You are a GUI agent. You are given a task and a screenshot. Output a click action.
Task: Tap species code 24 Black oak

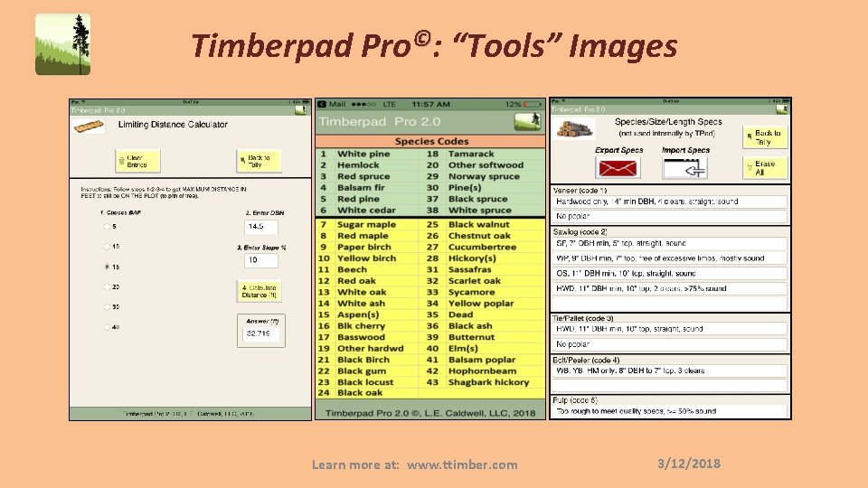point(367,393)
